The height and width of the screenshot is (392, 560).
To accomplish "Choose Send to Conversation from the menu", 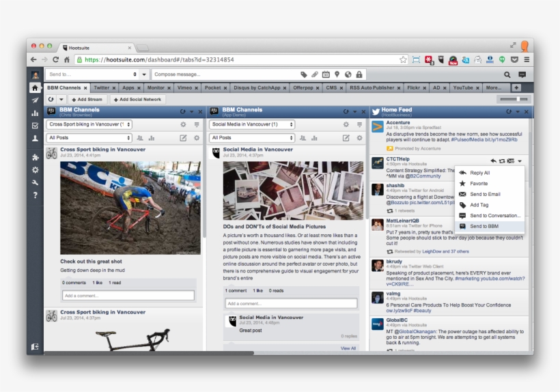I will (490, 216).
